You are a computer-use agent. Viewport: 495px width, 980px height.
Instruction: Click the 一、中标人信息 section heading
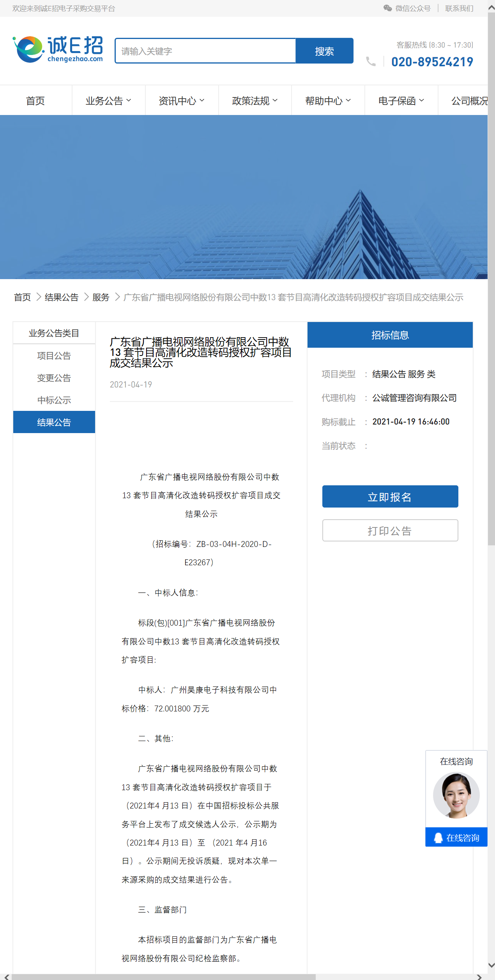pos(168,593)
